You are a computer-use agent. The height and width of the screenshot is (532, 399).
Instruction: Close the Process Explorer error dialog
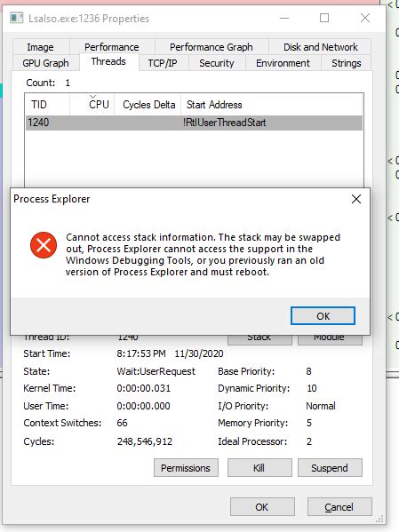pos(356,199)
